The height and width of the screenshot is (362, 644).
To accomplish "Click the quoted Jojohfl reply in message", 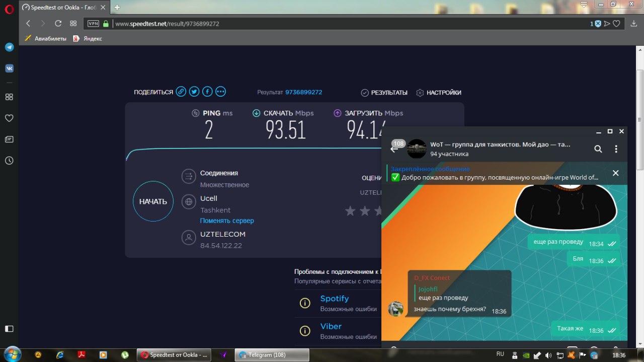I will (443, 294).
